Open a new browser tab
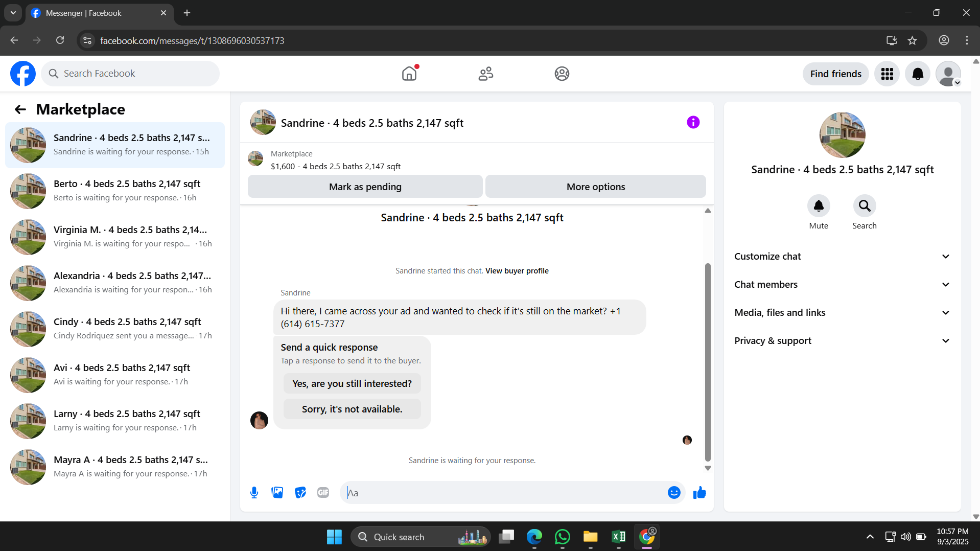The image size is (980, 551). pos(187,13)
